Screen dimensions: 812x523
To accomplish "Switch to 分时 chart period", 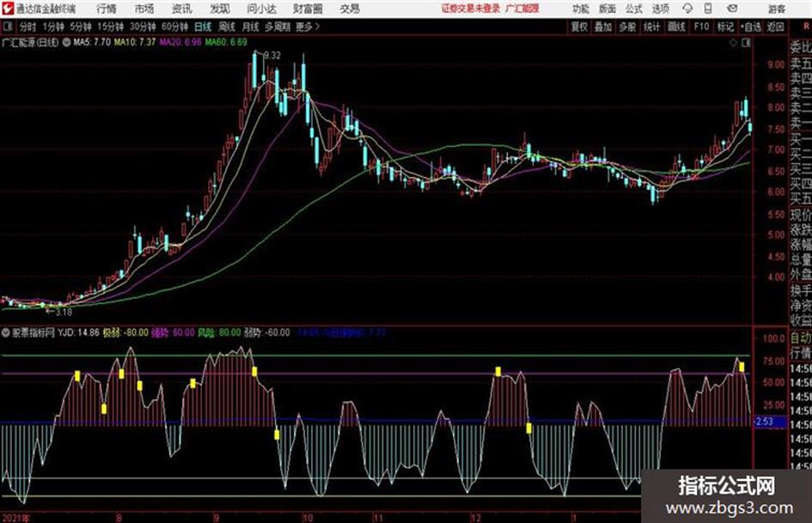I will tap(28, 27).
